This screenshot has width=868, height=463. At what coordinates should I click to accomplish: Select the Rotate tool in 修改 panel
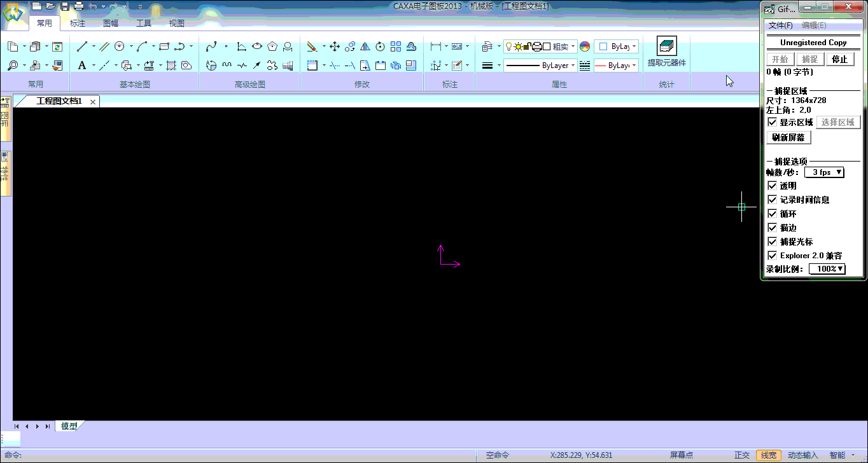(381, 46)
